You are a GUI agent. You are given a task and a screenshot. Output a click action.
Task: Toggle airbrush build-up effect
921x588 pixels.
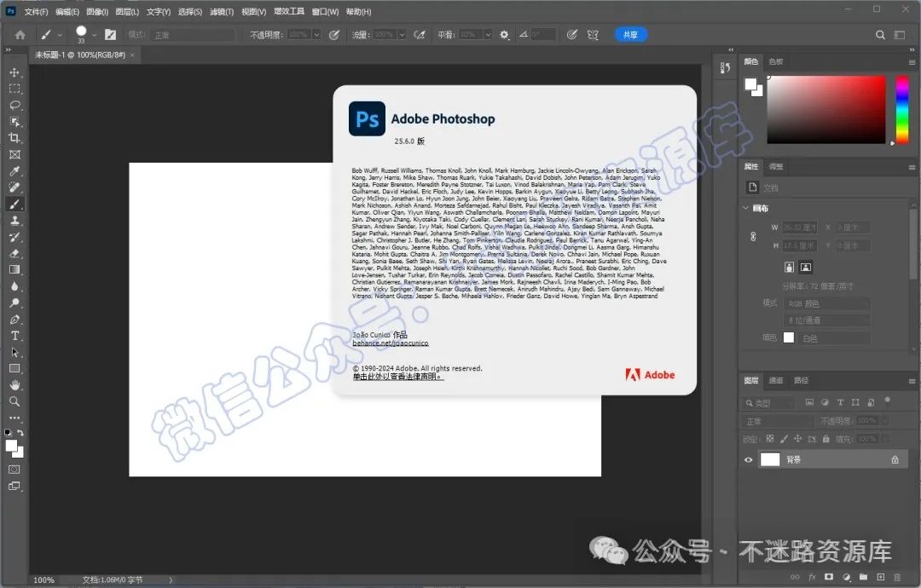(419, 35)
